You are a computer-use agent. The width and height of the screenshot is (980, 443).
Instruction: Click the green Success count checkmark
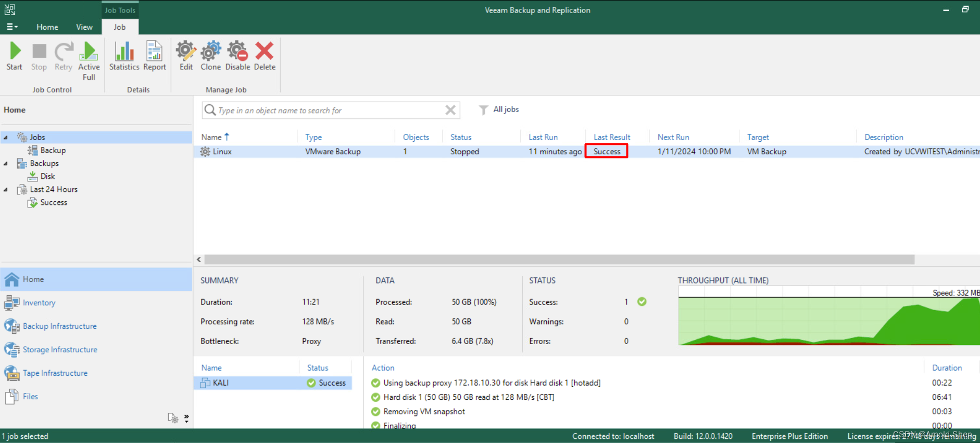click(642, 302)
